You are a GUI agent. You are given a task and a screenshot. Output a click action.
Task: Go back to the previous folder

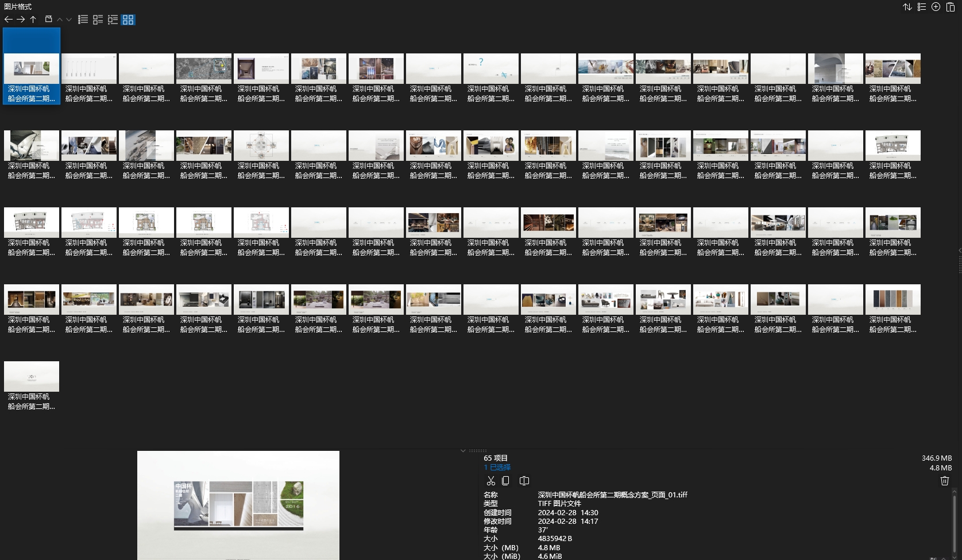point(8,20)
